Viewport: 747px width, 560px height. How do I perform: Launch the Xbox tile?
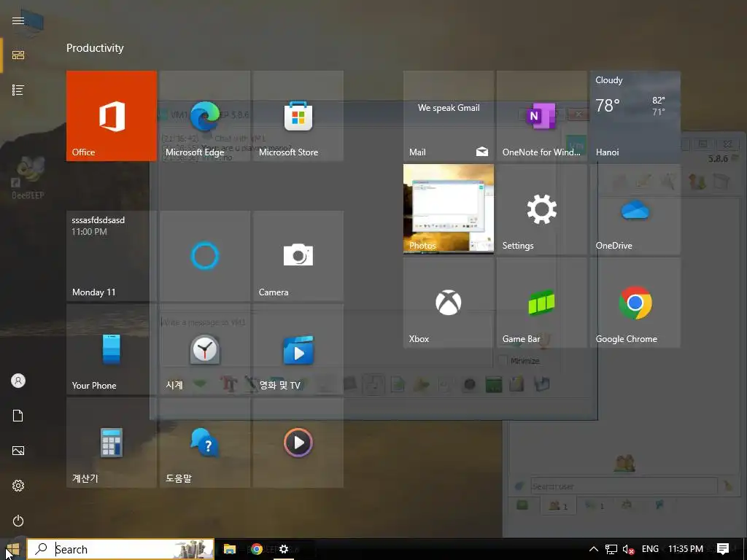[x=449, y=303]
